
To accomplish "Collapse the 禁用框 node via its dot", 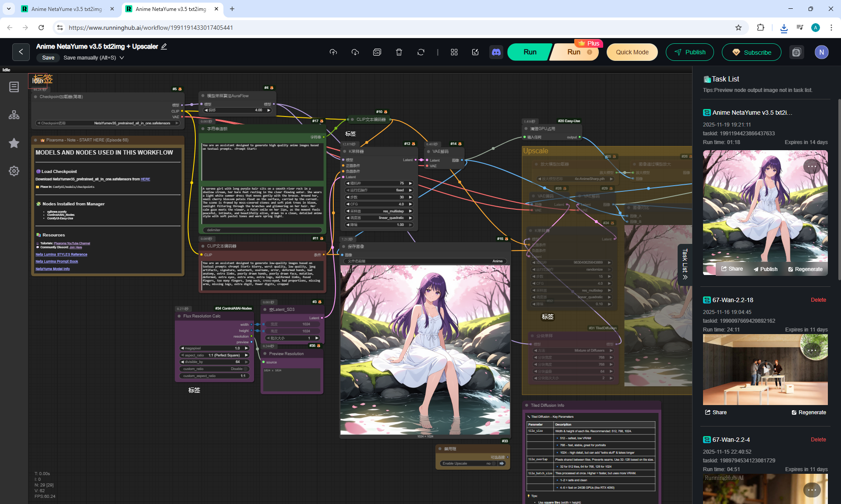I will click(440, 449).
